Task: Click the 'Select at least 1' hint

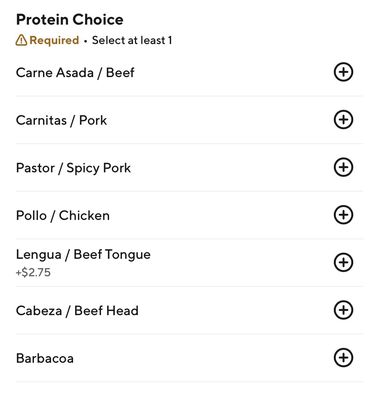Action: [132, 40]
